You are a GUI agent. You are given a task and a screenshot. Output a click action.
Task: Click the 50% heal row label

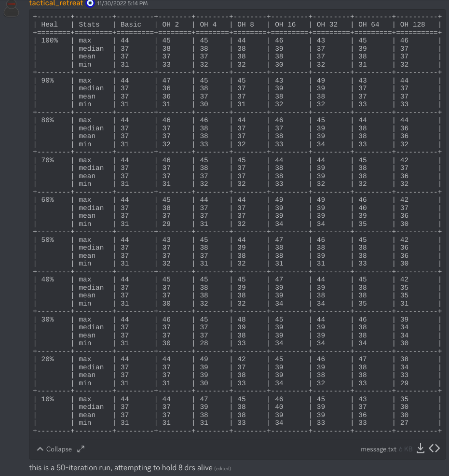click(47, 239)
